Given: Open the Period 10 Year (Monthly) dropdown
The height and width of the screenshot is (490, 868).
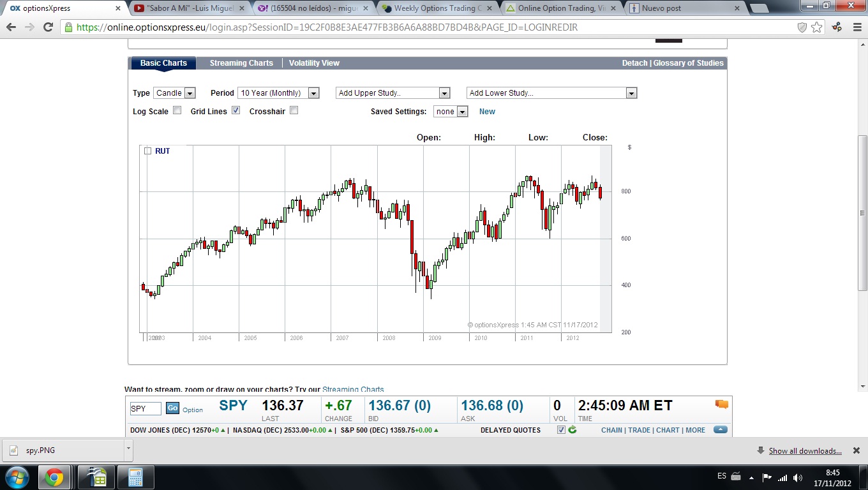Looking at the screenshot, I should (278, 93).
